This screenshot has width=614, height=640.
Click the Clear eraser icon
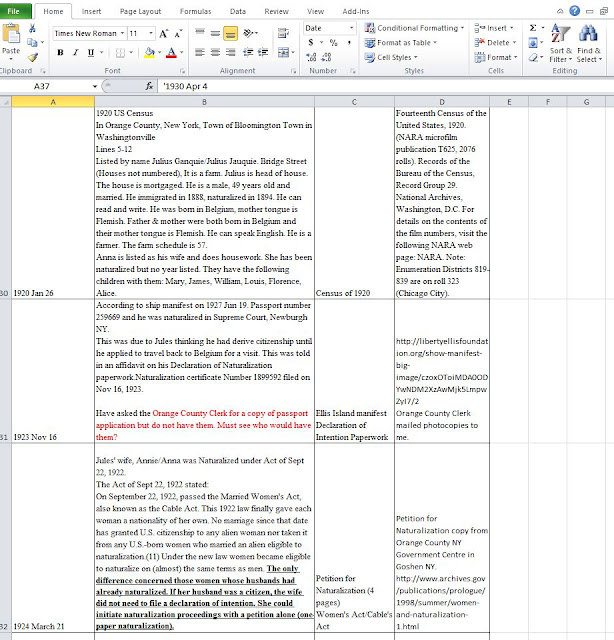(533, 58)
